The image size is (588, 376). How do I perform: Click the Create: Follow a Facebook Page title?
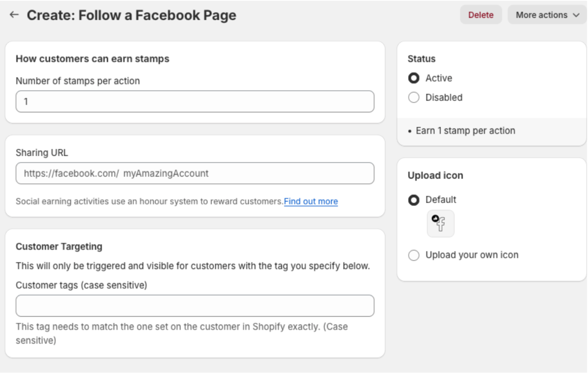[x=132, y=15]
